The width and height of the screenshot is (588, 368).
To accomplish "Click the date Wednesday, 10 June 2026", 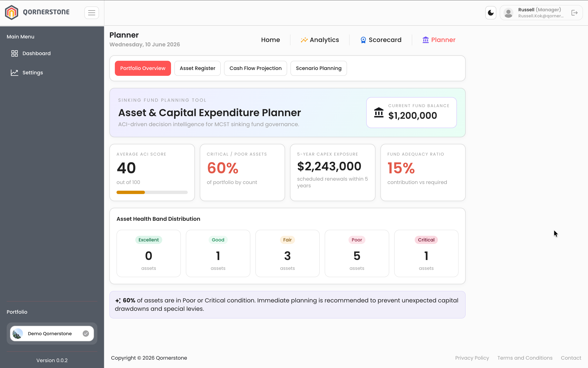I will (x=144, y=44).
